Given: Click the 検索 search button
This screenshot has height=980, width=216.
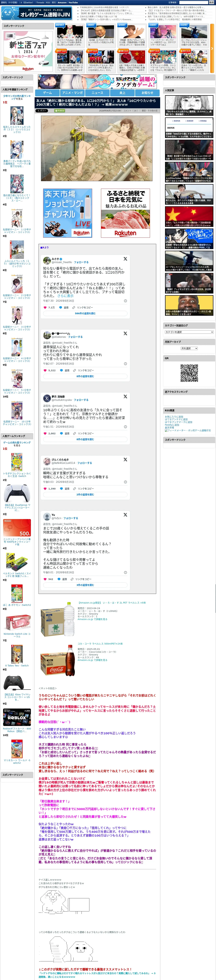Looking at the screenshot, I should coord(211,2).
